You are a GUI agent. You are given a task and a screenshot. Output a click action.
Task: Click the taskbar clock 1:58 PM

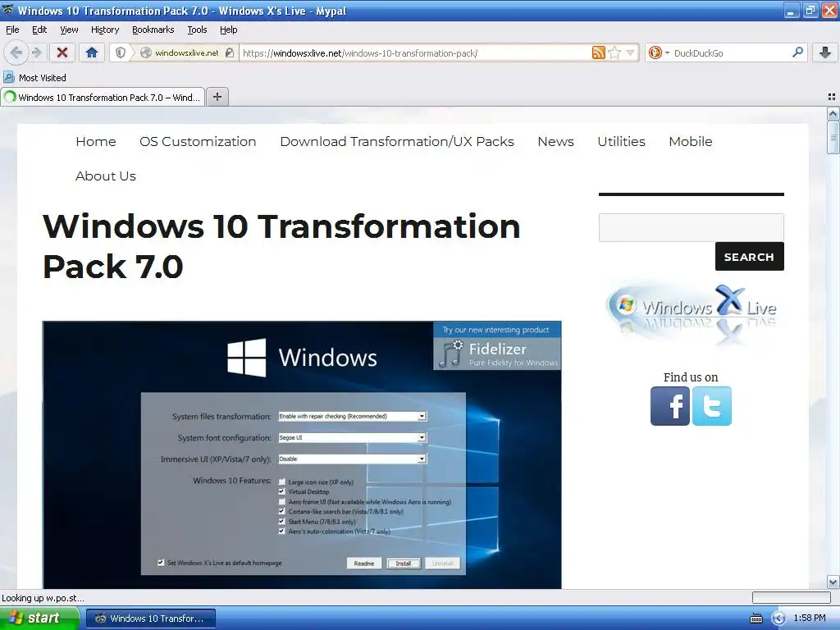coord(810,619)
